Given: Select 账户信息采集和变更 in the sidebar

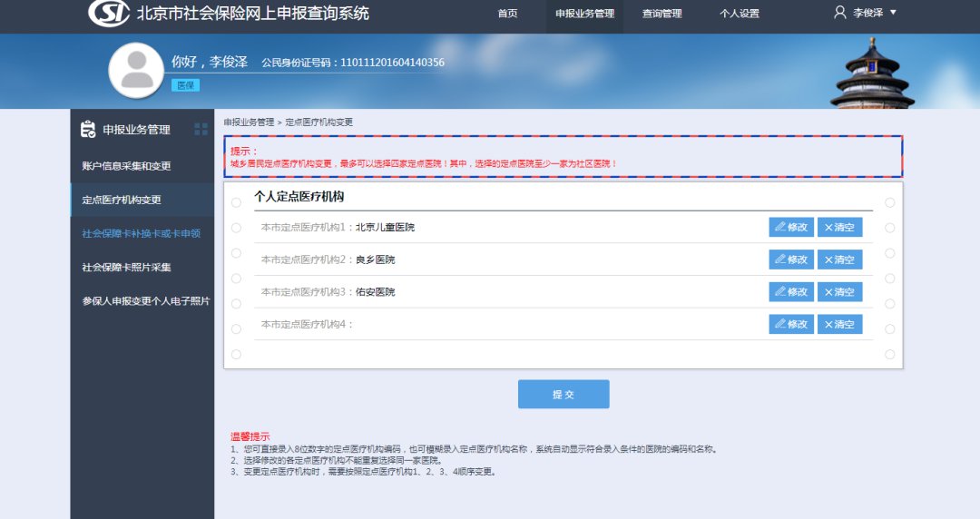Looking at the screenshot, I should tap(126, 166).
